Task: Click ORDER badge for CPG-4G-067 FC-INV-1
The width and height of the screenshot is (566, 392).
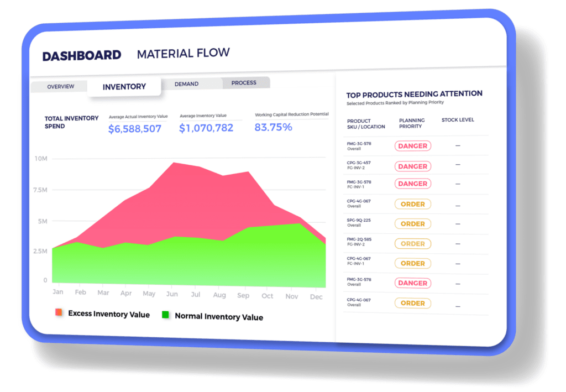Action: click(412, 264)
